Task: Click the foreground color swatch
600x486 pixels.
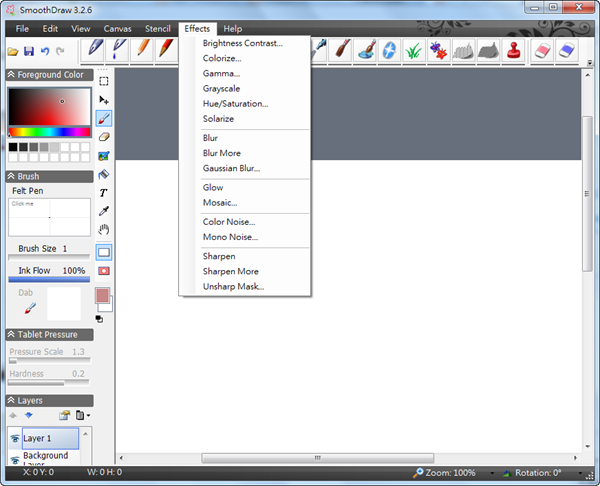Action: point(102,295)
